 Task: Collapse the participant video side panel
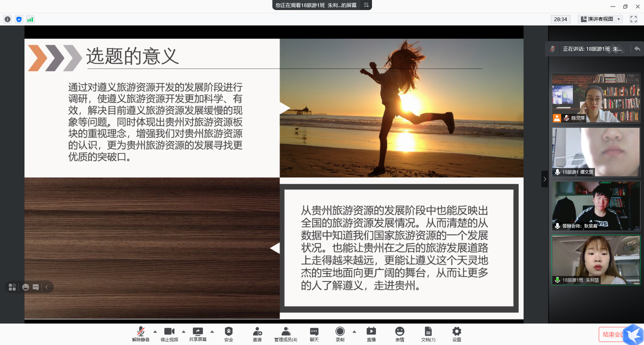[x=545, y=179]
